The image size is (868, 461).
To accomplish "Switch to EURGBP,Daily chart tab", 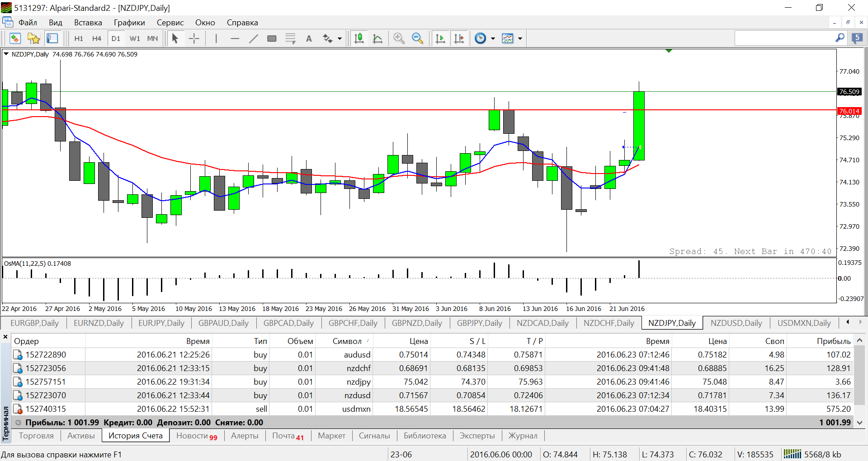I will [34, 323].
